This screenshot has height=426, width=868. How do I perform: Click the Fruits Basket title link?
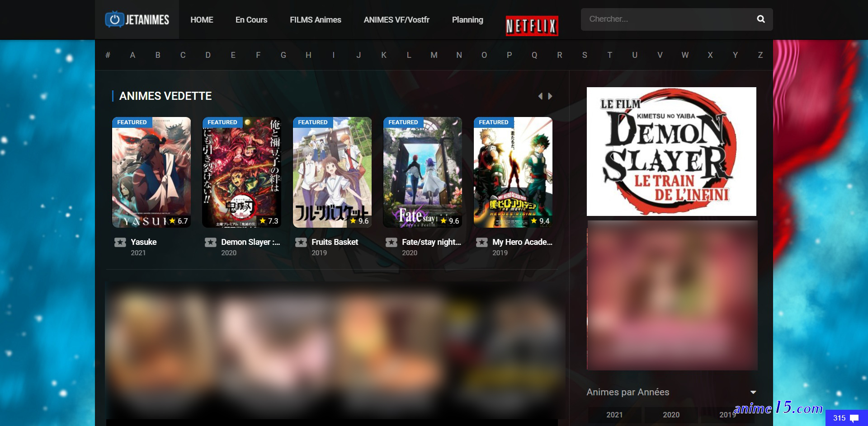pos(335,242)
